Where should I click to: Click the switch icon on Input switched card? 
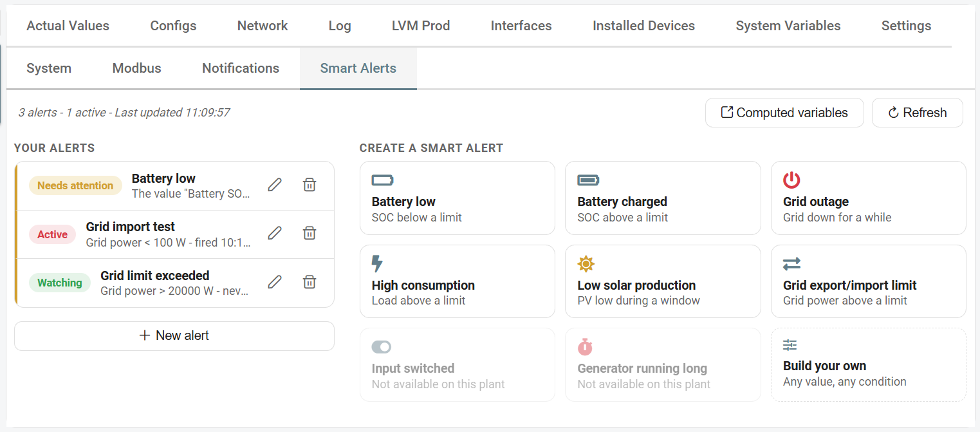pyautogui.click(x=381, y=347)
